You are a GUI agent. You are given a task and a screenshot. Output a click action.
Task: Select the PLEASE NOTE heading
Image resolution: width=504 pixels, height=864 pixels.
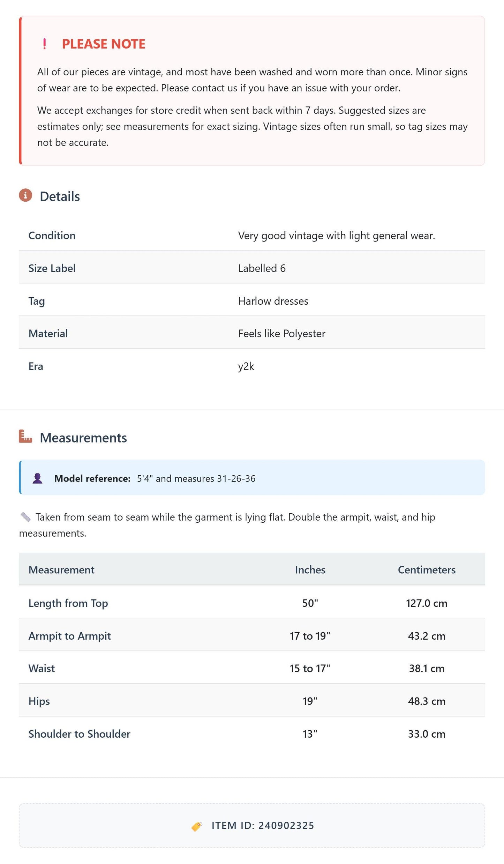click(104, 44)
